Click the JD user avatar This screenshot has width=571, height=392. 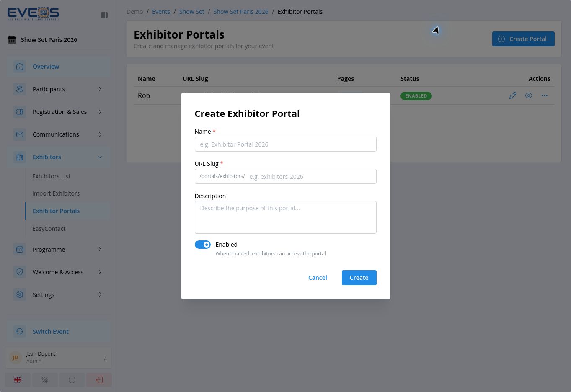16,357
